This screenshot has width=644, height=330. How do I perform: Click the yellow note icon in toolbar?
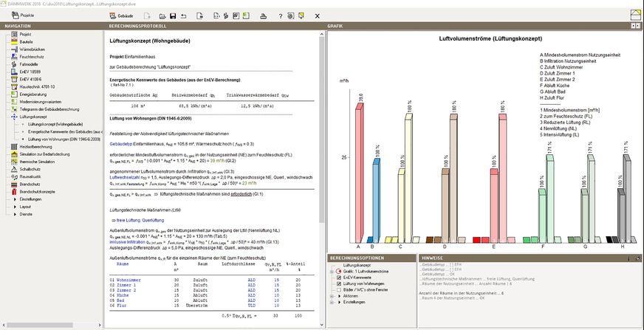click(302, 16)
